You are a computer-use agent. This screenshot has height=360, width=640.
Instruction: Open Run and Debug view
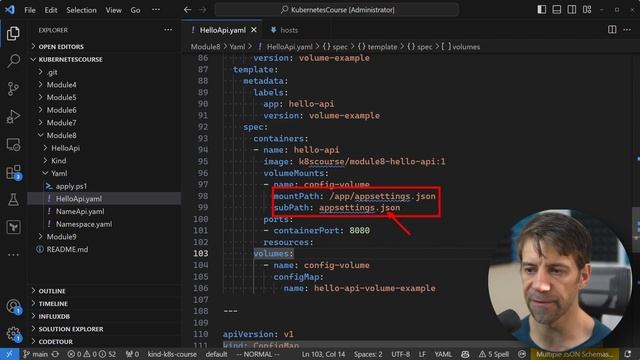coord(13,117)
